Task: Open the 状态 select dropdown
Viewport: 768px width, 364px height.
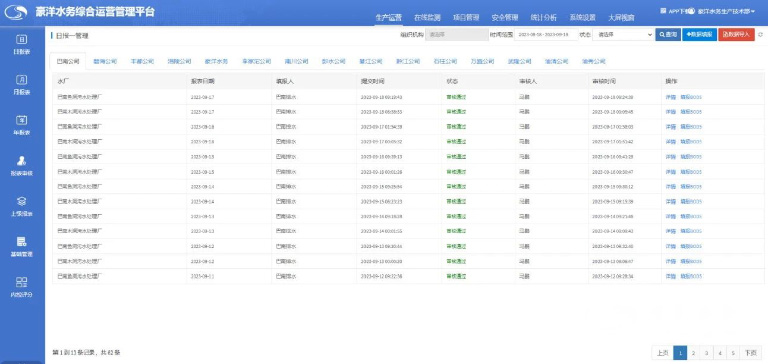Action: [x=623, y=34]
